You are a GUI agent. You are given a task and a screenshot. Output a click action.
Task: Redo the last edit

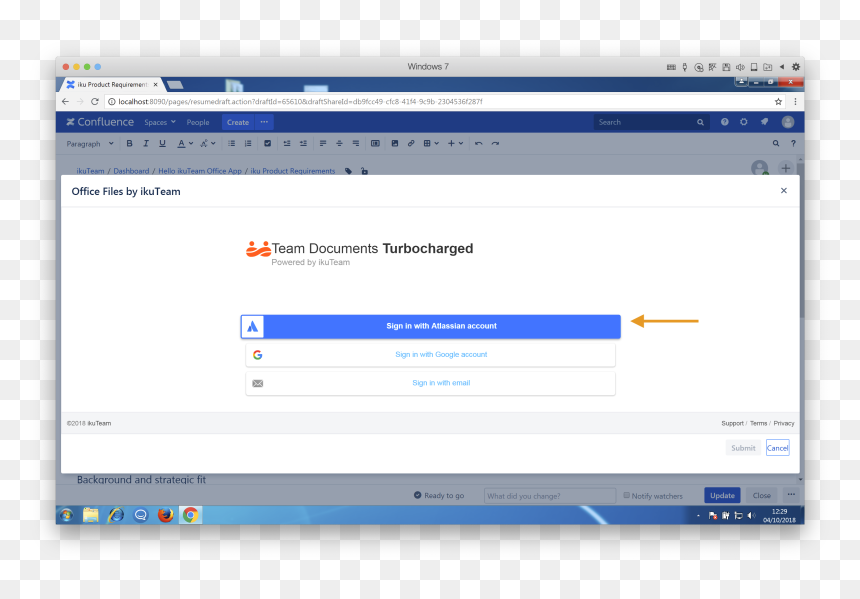point(495,144)
